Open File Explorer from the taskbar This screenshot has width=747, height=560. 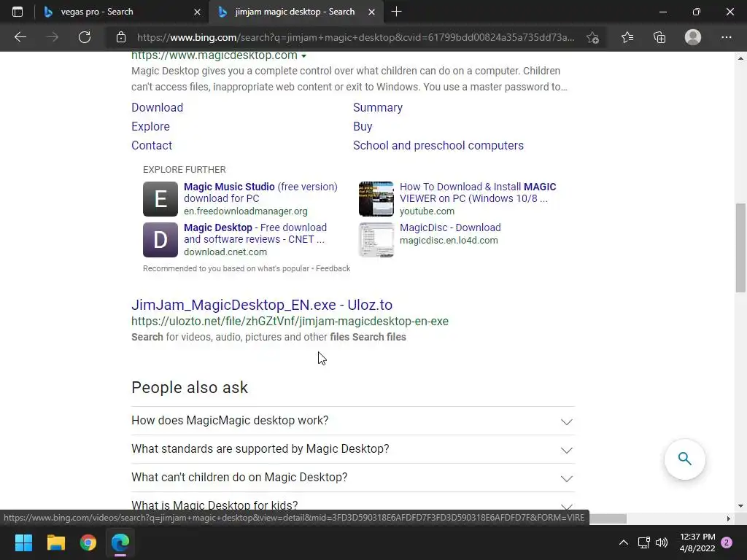(55, 542)
